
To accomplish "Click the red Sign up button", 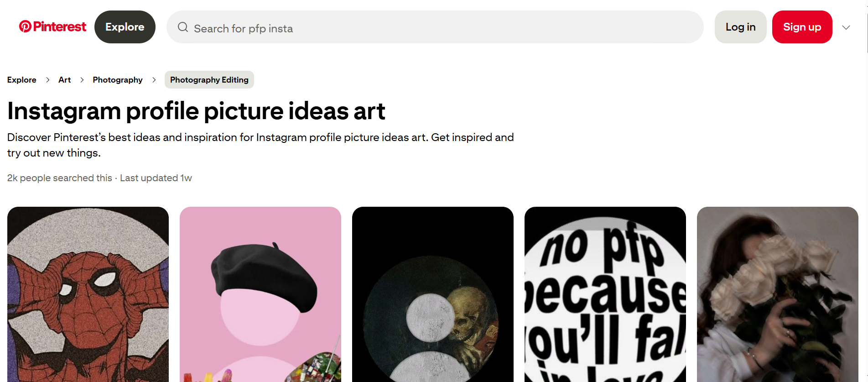I will click(802, 27).
